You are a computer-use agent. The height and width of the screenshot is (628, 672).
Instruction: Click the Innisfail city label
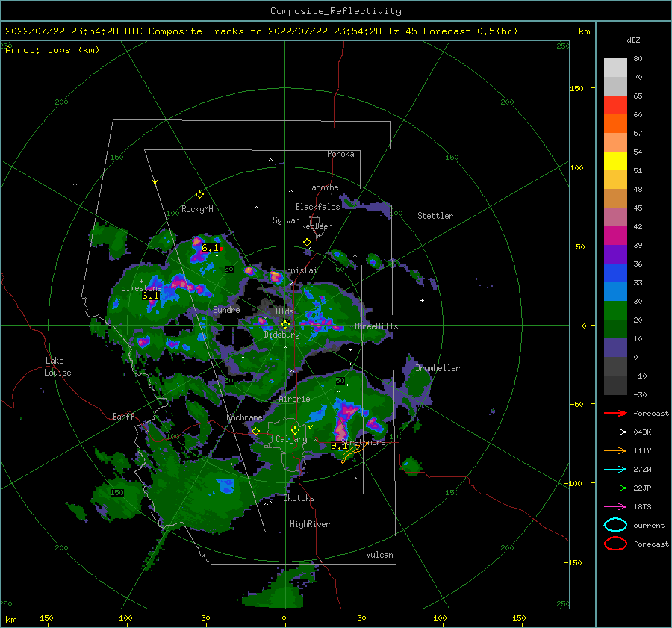click(302, 270)
